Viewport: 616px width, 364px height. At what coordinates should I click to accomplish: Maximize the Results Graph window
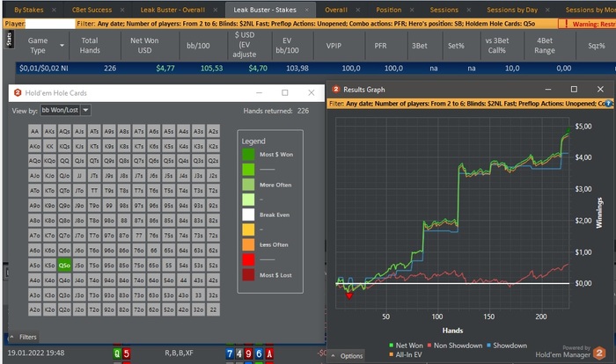[x=574, y=89]
